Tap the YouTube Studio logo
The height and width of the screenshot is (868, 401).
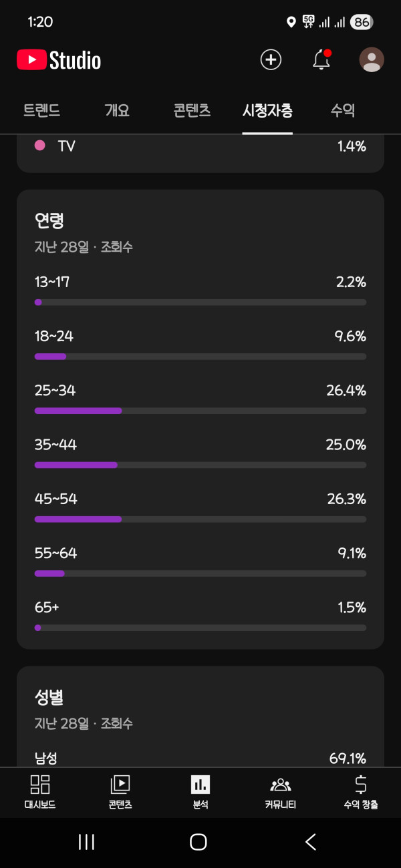click(x=59, y=60)
